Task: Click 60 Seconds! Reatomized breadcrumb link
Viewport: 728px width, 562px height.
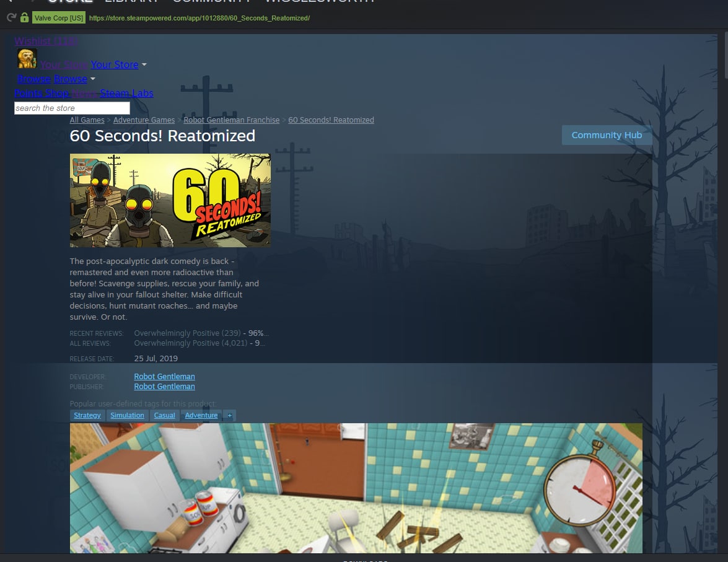Action: pos(331,120)
